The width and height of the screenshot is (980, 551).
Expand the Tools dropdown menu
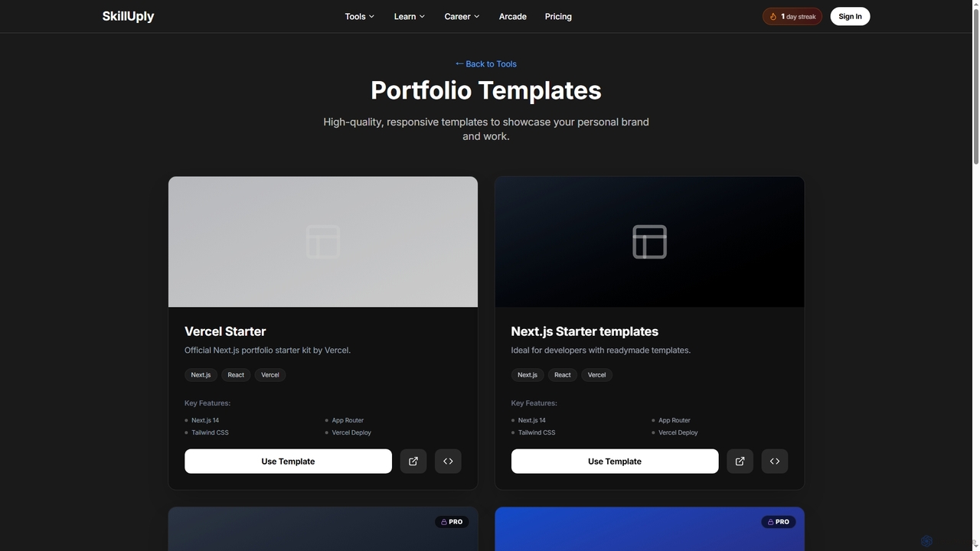coord(360,16)
